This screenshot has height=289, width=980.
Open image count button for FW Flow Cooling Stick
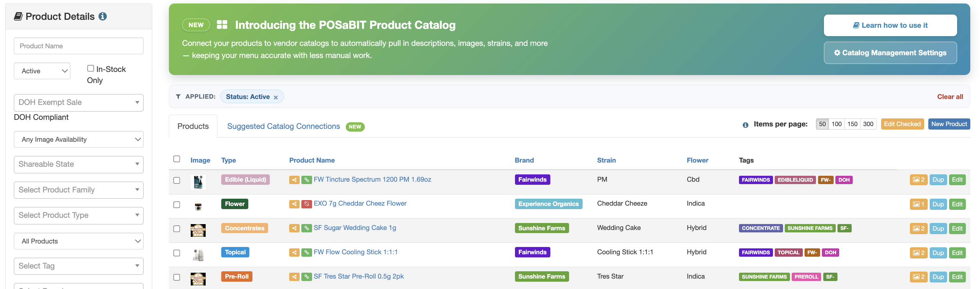click(x=918, y=253)
